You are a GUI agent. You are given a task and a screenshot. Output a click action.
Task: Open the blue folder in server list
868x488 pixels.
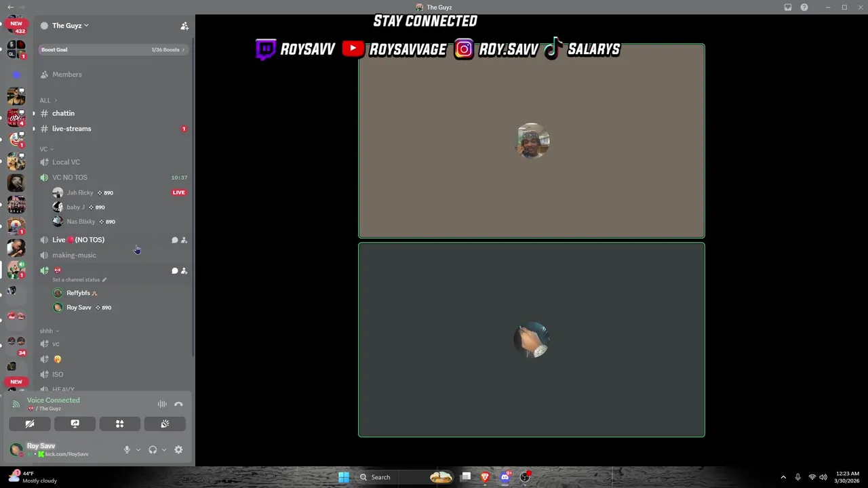[x=16, y=75]
